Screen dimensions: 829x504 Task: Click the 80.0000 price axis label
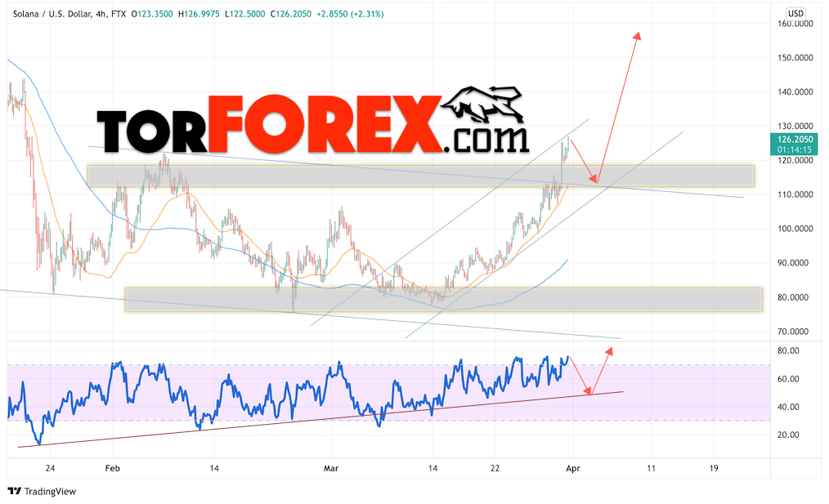tap(792, 297)
